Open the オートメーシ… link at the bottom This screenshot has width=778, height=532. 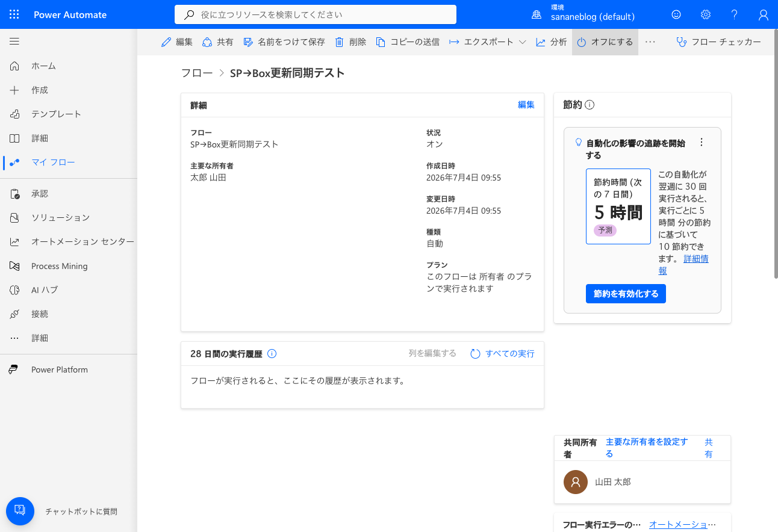click(683, 525)
